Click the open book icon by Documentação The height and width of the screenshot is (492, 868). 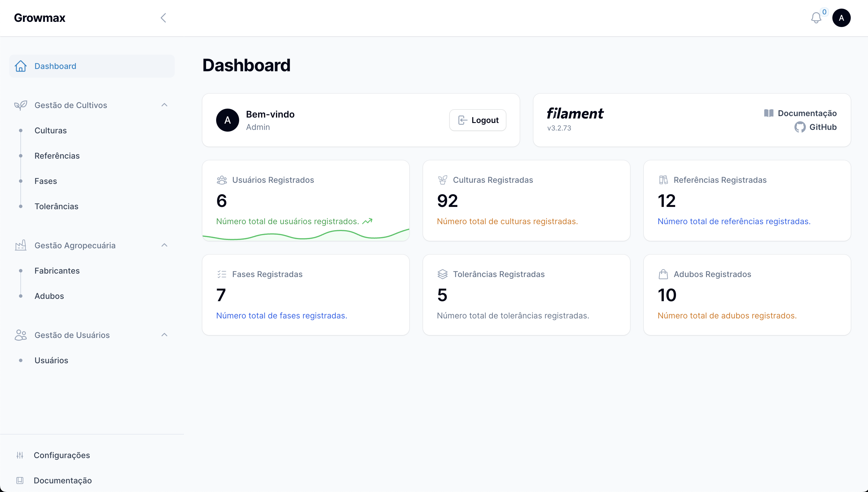(769, 113)
